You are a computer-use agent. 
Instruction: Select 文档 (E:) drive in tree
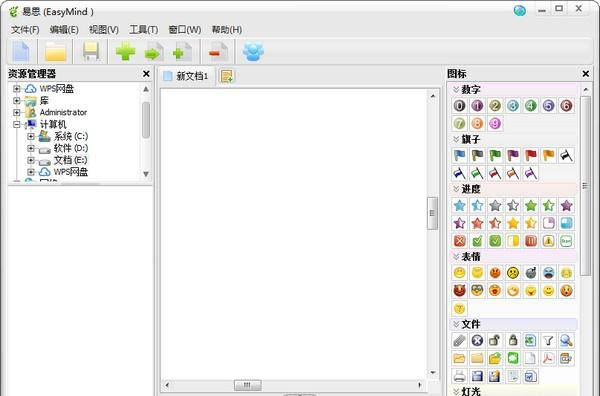70,160
